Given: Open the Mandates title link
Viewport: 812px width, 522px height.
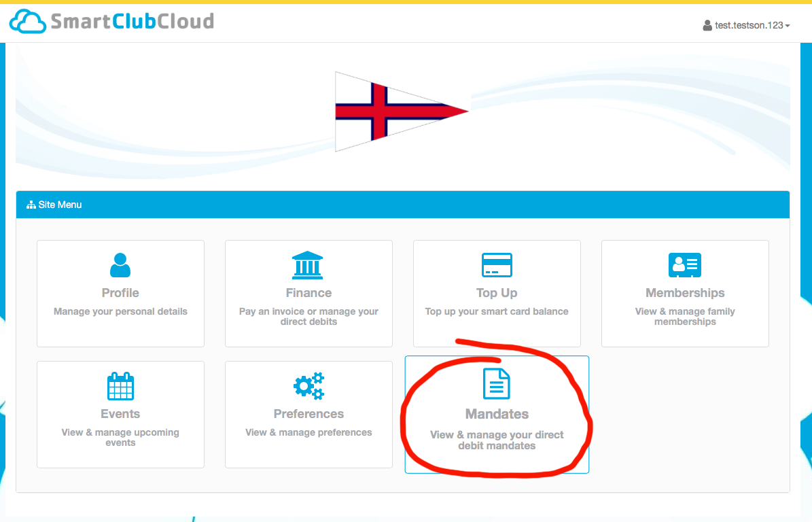Looking at the screenshot, I should tap(497, 415).
